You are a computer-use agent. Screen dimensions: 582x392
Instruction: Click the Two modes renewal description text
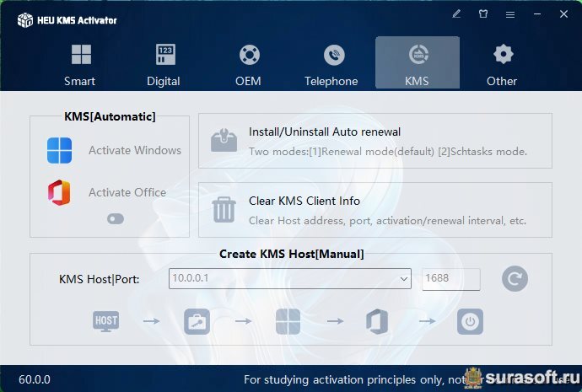coord(388,151)
